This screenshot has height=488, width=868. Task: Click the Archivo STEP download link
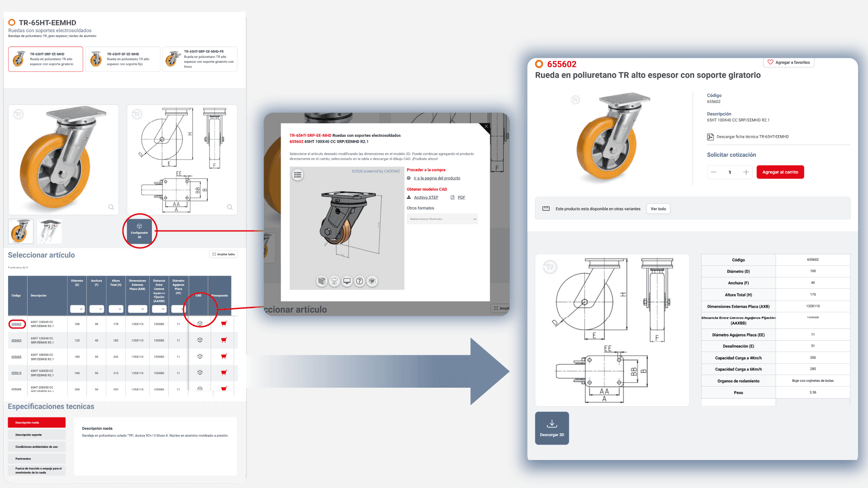point(426,197)
